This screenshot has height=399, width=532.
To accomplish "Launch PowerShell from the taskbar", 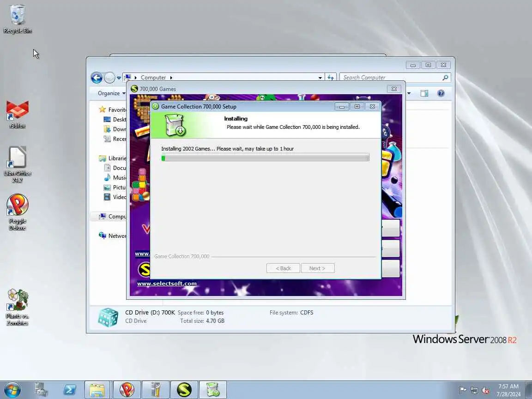I will (x=70, y=390).
